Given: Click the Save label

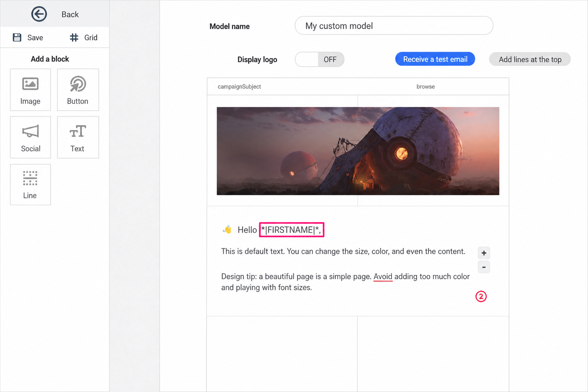Looking at the screenshot, I should pyautogui.click(x=35, y=38).
